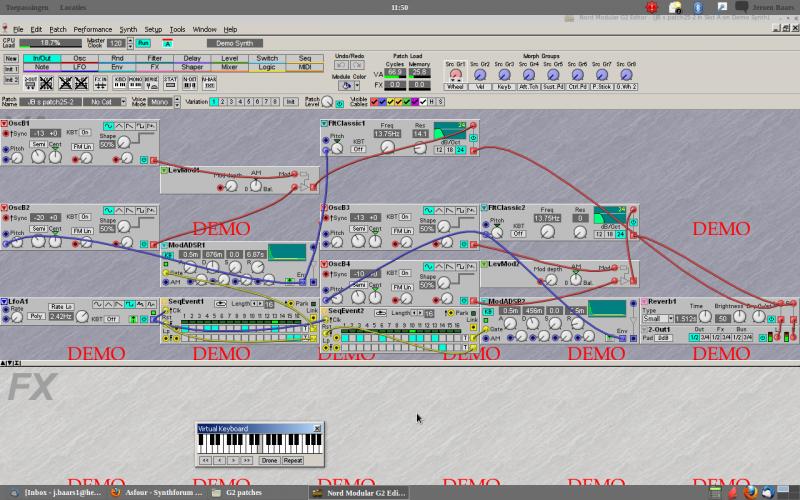Click the Module Color paint bucket icon
Image resolution: width=800 pixels, height=500 pixels.
tap(346, 86)
